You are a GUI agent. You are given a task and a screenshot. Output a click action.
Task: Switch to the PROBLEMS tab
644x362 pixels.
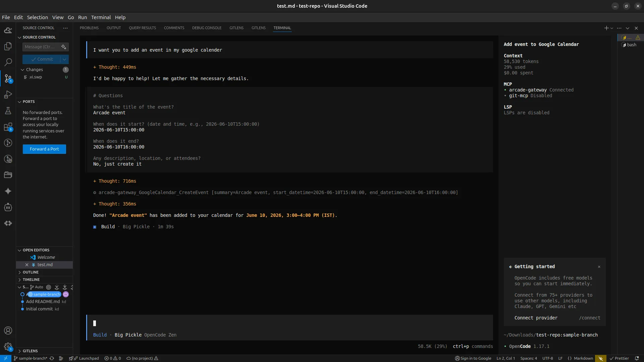coord(89,28)
